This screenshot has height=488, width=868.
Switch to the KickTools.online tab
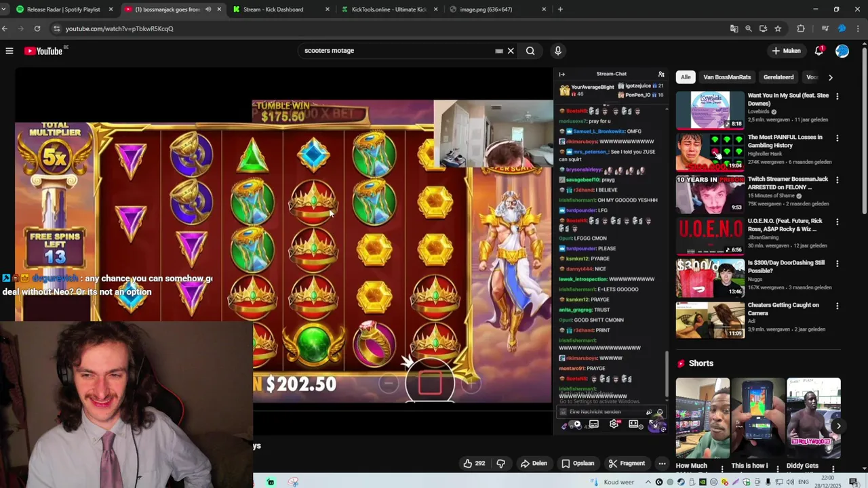pos(389,9)
